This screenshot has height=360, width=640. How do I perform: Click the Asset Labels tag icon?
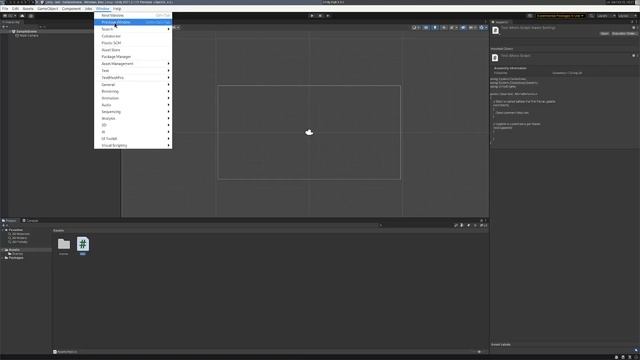click(x=636, y=350)
